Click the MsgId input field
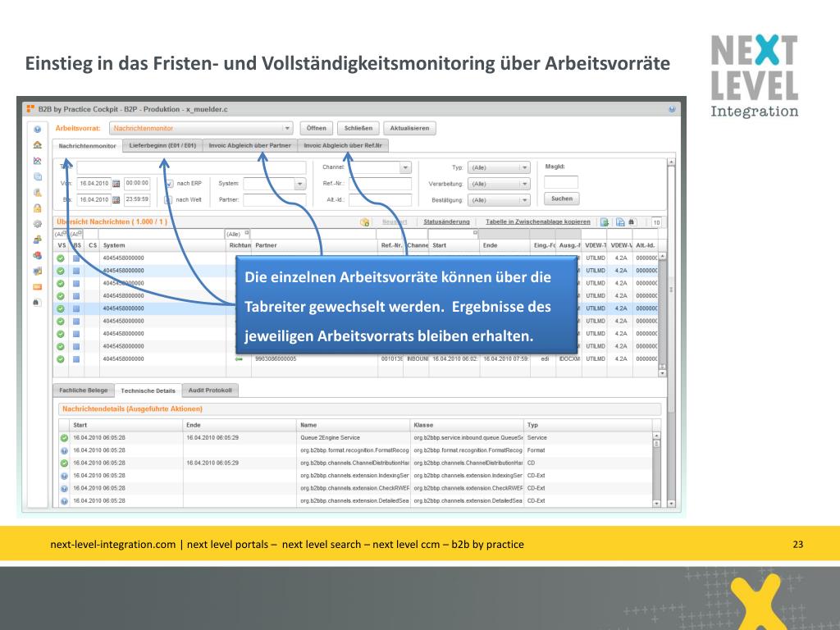Viewport: 840px width, 630px height. click(x=561, y=182)
